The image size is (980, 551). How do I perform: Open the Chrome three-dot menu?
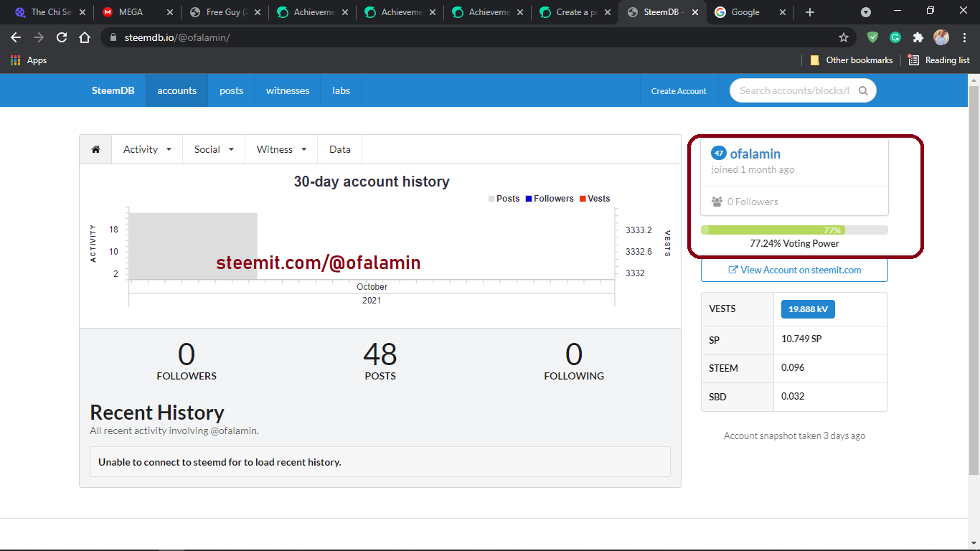point(964,37)
